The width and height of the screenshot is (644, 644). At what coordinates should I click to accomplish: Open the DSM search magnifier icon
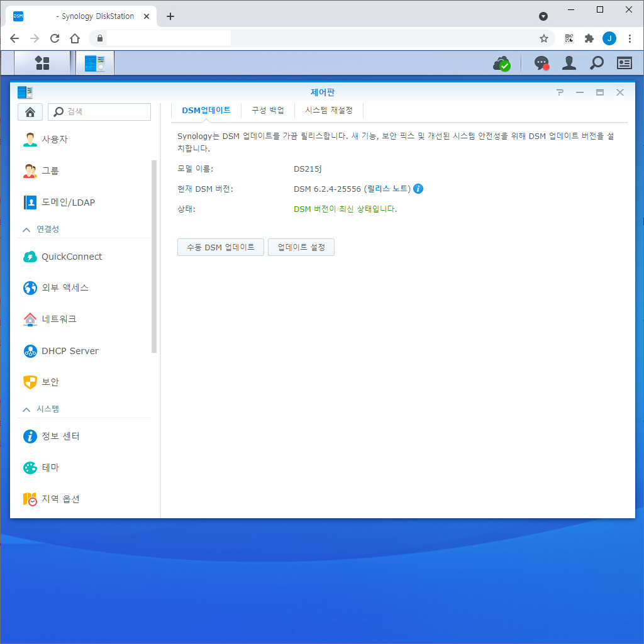pyautogui.click(x=596, y=63)
